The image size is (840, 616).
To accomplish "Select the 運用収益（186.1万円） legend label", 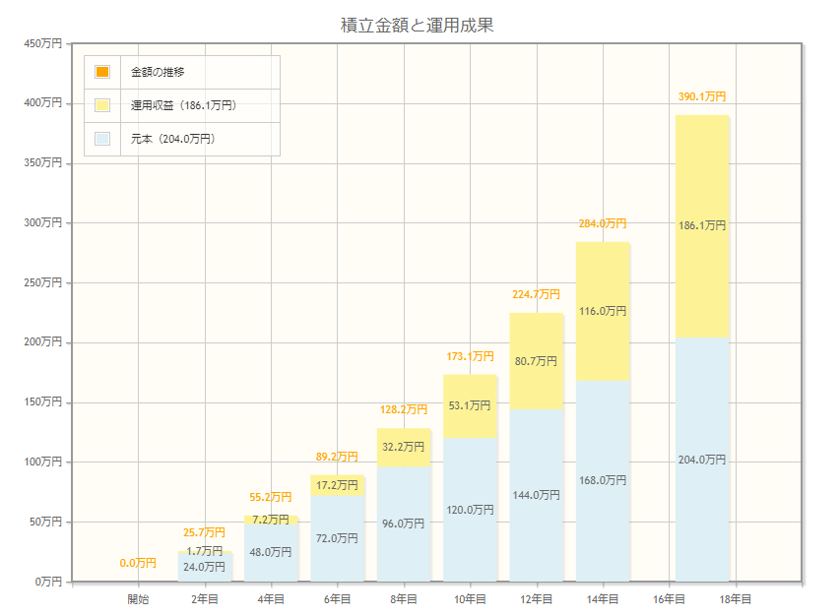I will tap(183, 105).
